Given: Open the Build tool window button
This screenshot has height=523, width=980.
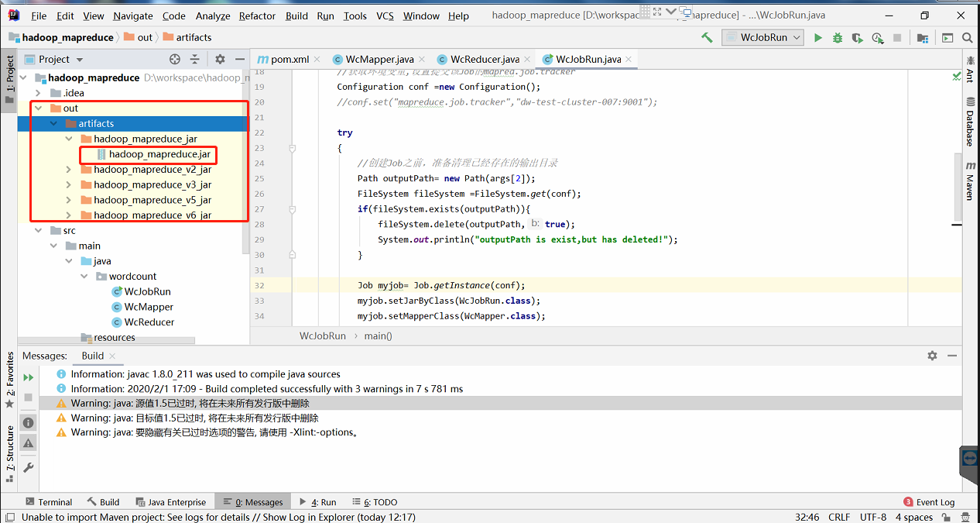Looking at the screenshot, I should tap(103, 502).
